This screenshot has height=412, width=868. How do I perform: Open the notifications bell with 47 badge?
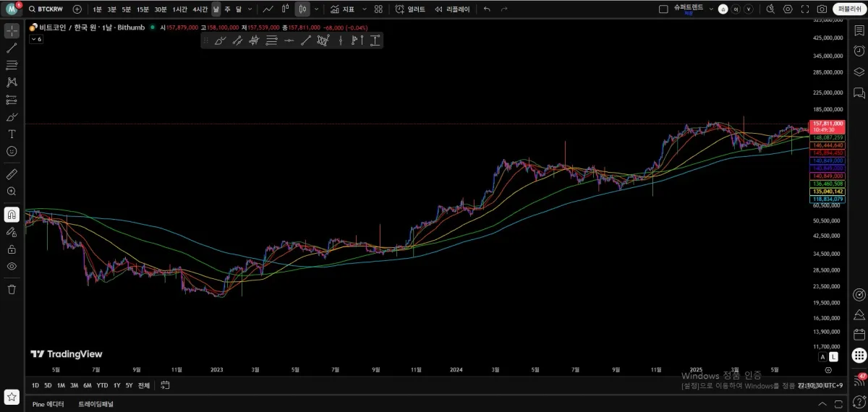(859, 379)
